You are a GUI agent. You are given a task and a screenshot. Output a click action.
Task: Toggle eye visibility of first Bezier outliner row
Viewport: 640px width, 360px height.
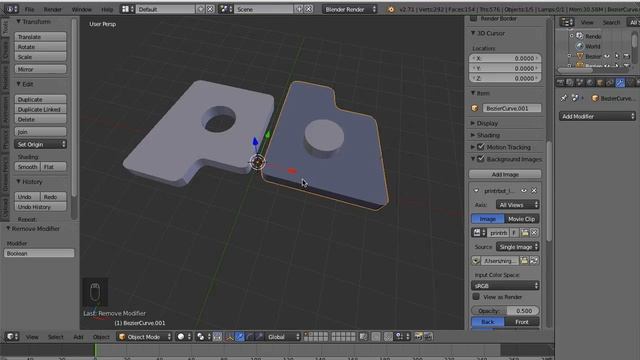tap(607, 56)
